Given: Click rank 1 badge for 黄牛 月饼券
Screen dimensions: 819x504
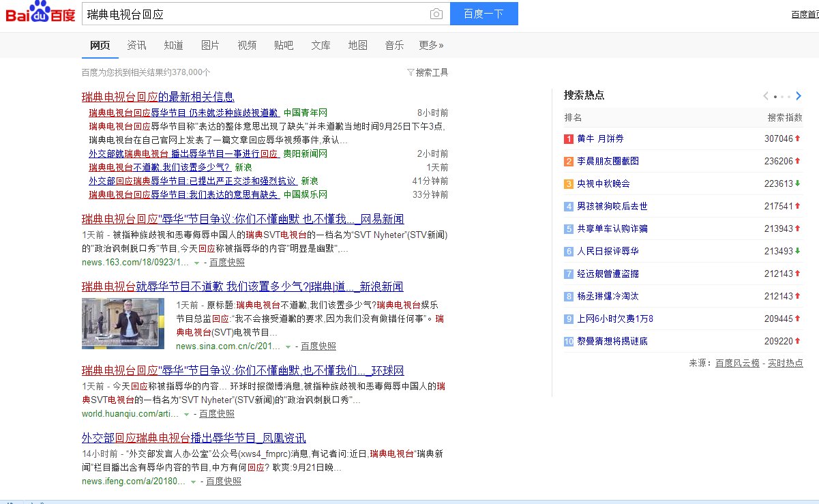Looking at the screenshot, I should tap(569, 139).
